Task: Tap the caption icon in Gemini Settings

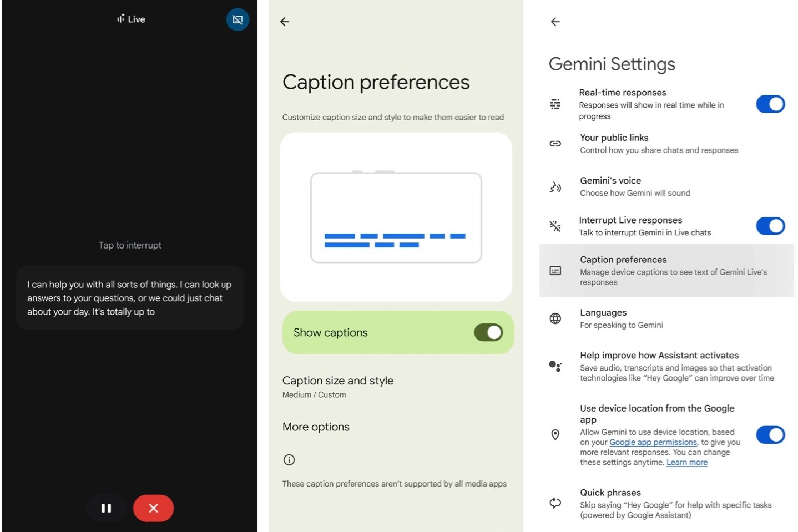Action: pyautogui.click(x=555, y=271)
